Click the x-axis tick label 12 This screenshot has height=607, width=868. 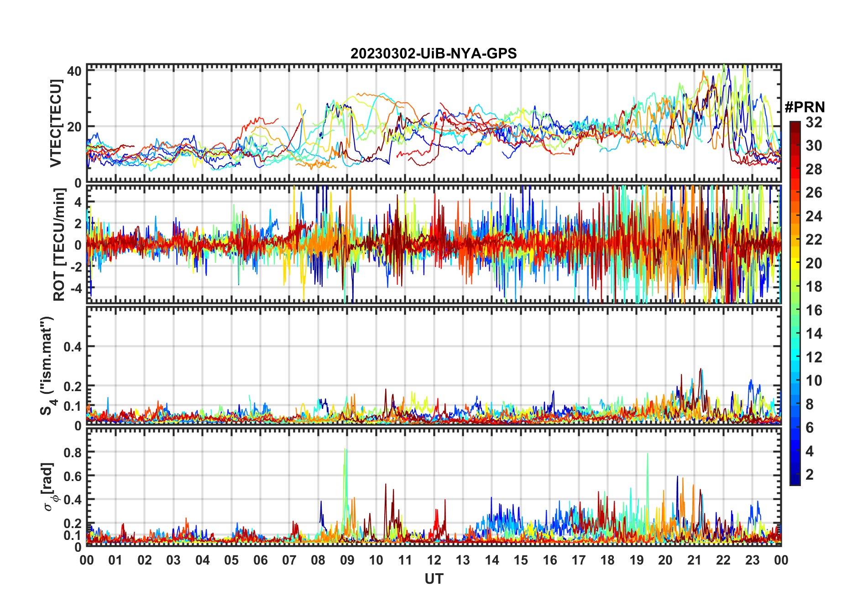(x=434, y=560)
